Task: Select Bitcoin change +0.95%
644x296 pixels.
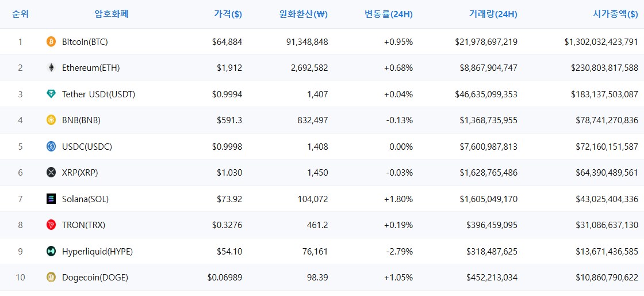Action: 398,41
